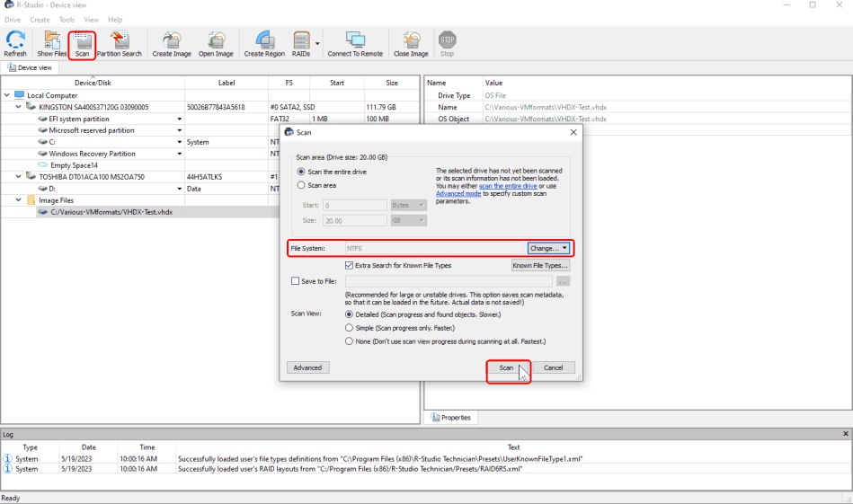
Task: Click the D: partition icon
Action: (43, 189)
